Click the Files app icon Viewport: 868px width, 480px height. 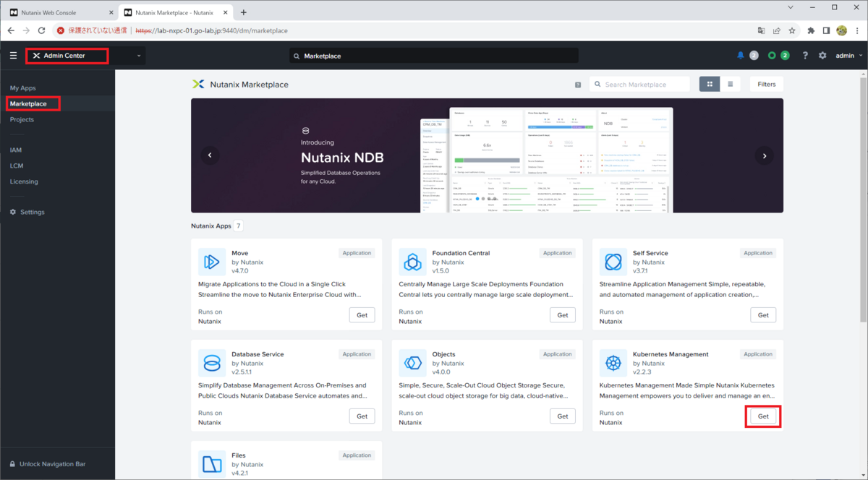pyautogui.click(x=212, y=464)
